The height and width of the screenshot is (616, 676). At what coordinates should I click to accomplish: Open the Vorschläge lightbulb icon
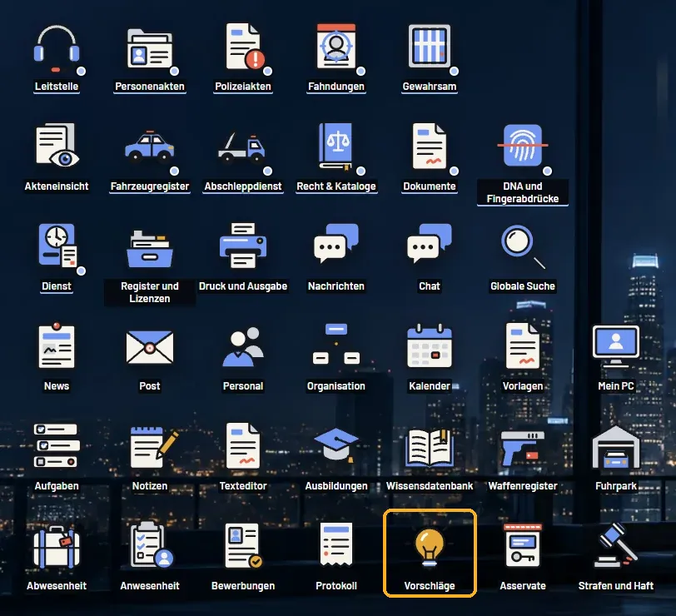pos(430,547)
